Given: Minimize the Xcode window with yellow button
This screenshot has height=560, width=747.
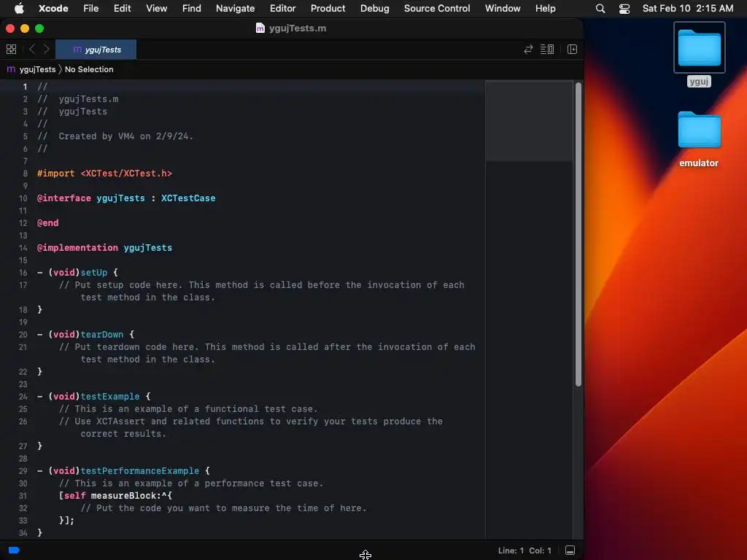Looking at the screenshot, I should tap(25, 28).
